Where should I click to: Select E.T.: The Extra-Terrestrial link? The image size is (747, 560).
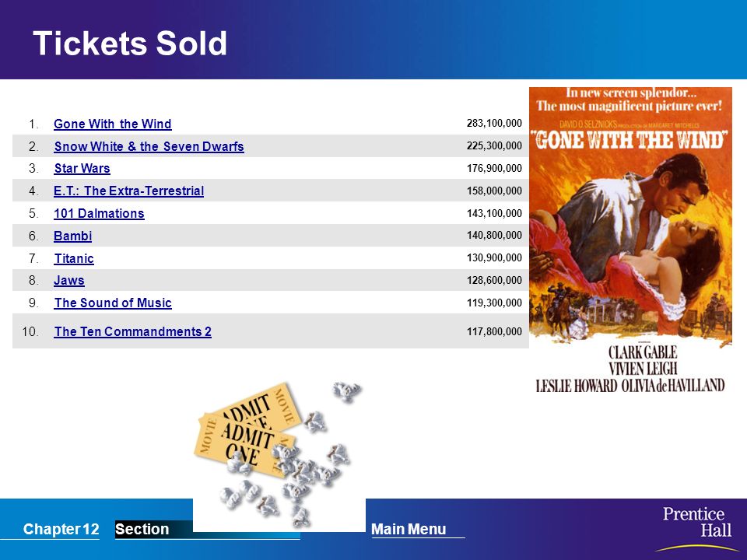pos(128,191)
